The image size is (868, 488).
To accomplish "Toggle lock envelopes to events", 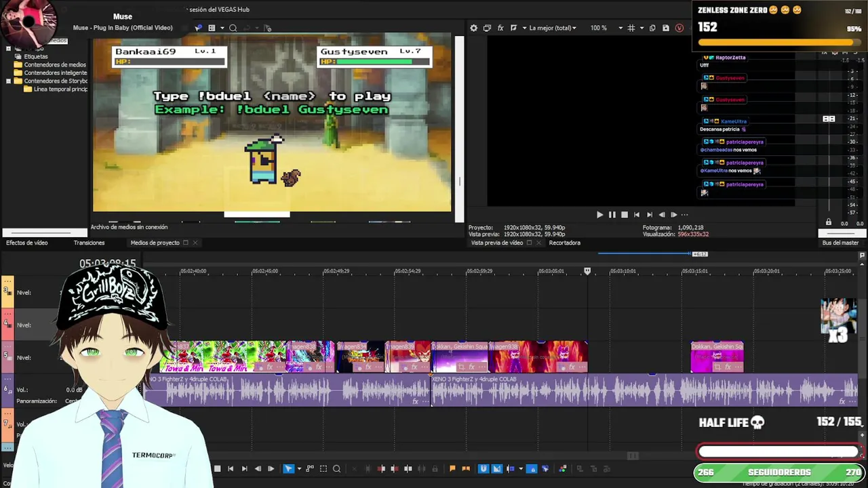I will coord(532,468).
